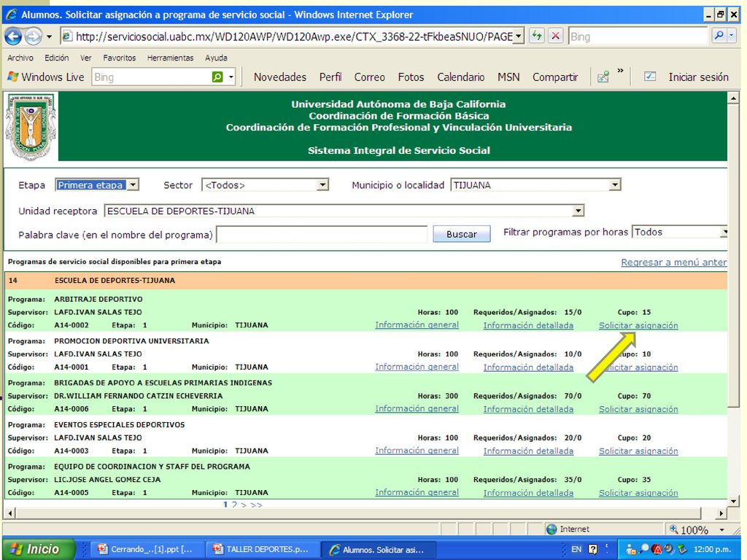The height and width of the screenshot is (560, 747).
Task: Open the Herramientas menu
Action: [170, 58]
